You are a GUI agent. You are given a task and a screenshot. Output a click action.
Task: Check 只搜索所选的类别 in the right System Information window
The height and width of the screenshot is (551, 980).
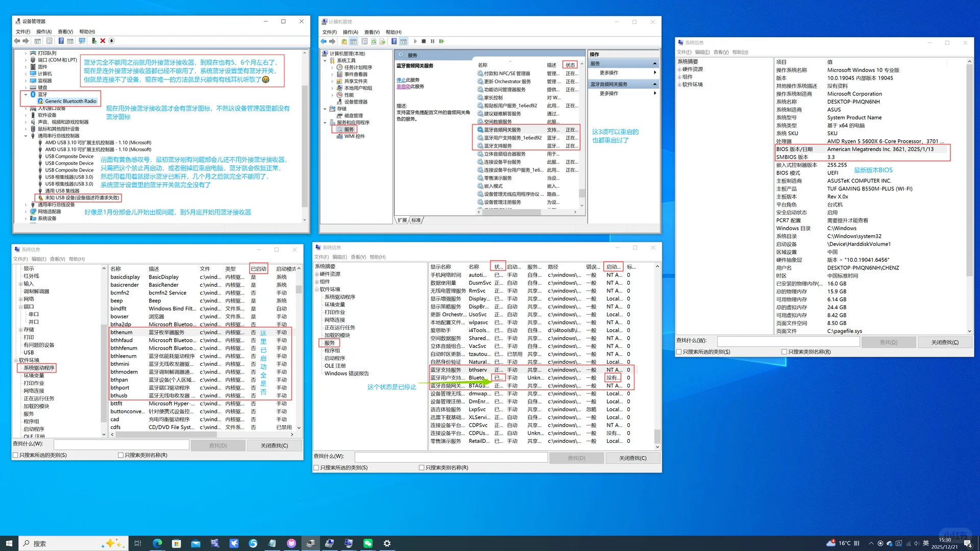tap(679, 352)
